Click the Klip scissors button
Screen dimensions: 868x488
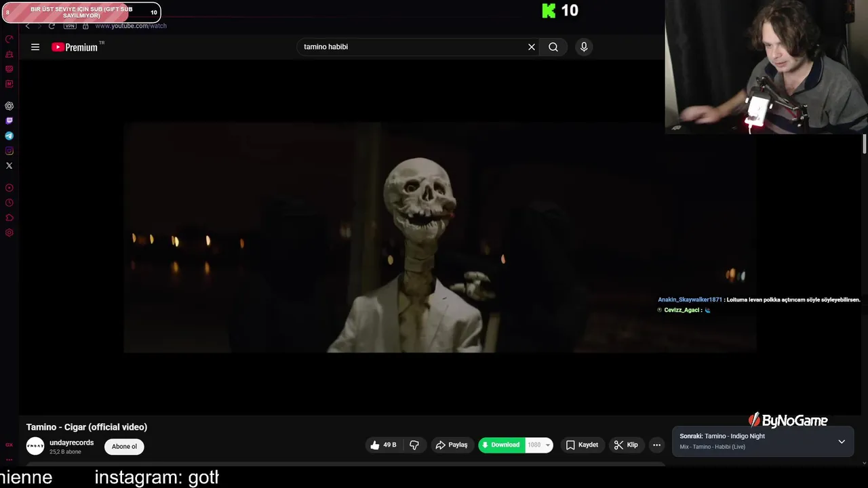pyautogui.click(x=626, y=445)
